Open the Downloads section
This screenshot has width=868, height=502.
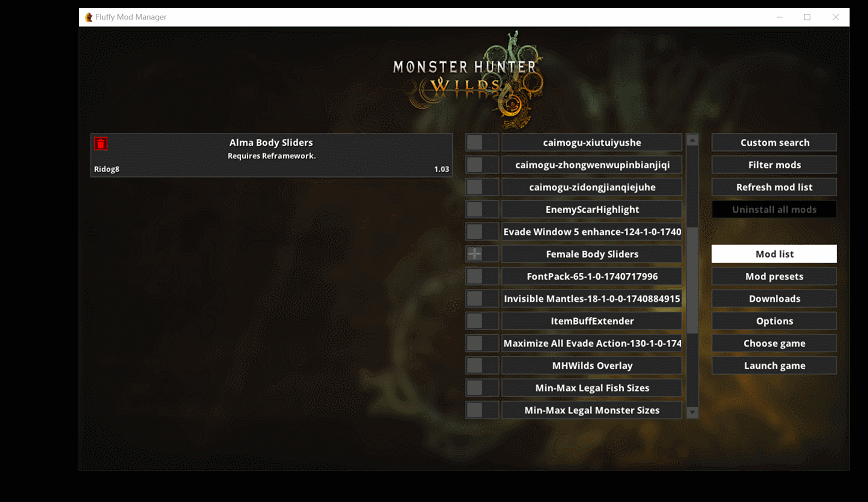774,298
